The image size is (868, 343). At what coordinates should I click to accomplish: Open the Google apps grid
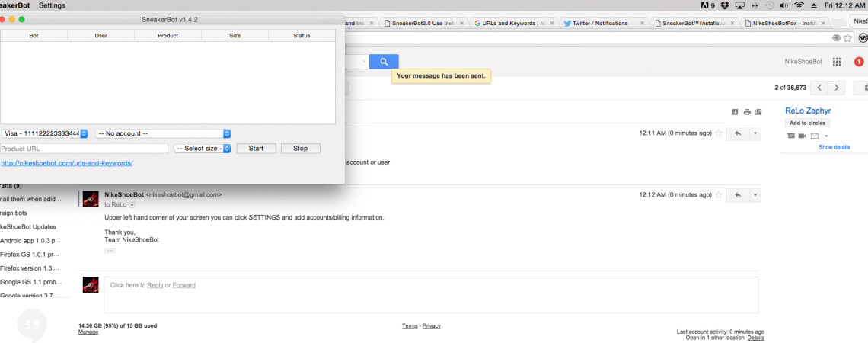(837, 62)
